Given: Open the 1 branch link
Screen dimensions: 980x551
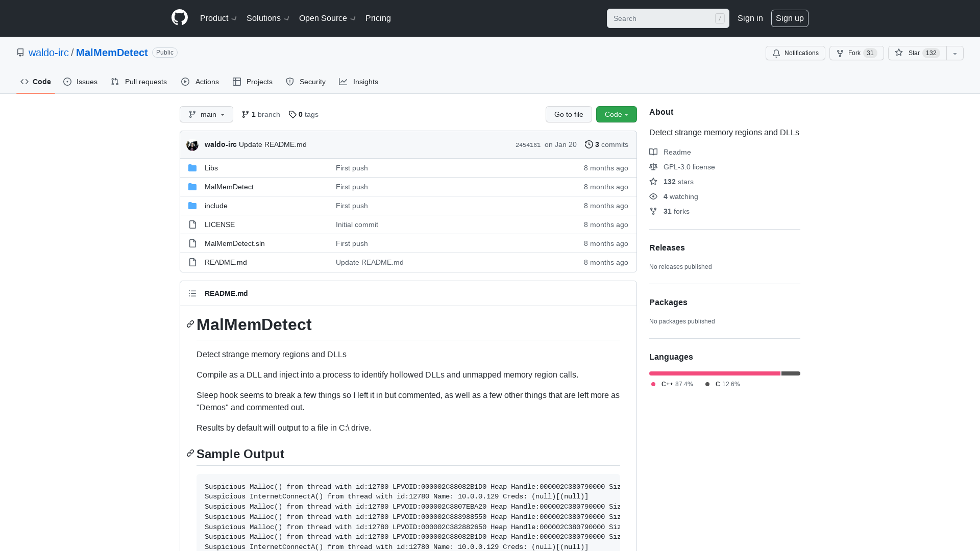Looking at the screenshot, I should (x=261, y=114).
